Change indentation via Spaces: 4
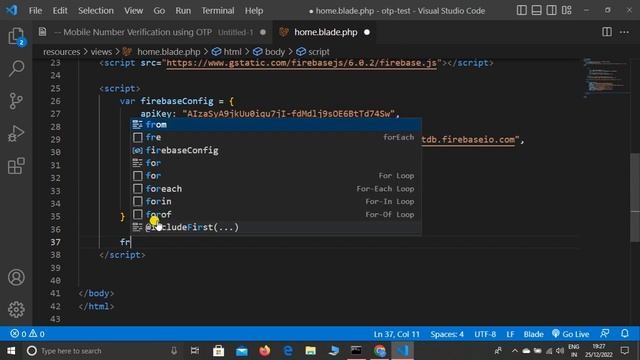This screenshot has width=640, height=360. coord(447,334)
